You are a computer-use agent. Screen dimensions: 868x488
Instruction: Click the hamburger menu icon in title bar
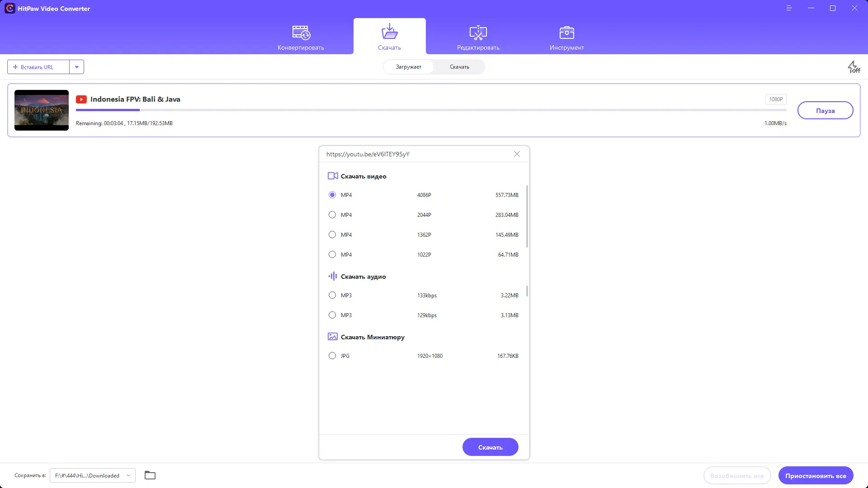click(789, 8)
